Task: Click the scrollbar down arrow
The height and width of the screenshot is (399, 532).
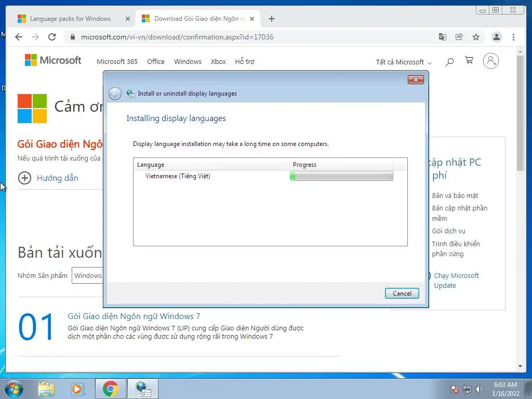Action: pyautogui.click(x=521, y=366)
